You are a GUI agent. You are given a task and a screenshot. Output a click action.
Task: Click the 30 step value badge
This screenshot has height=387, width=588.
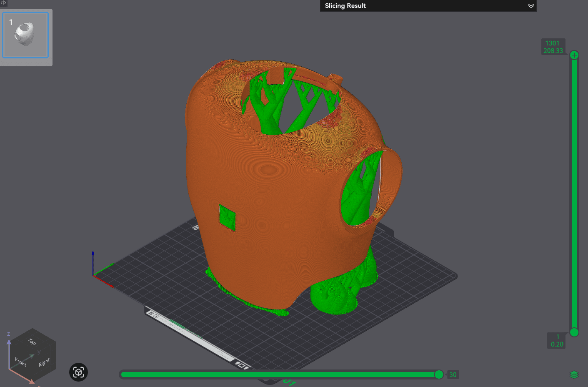(453, 374)
